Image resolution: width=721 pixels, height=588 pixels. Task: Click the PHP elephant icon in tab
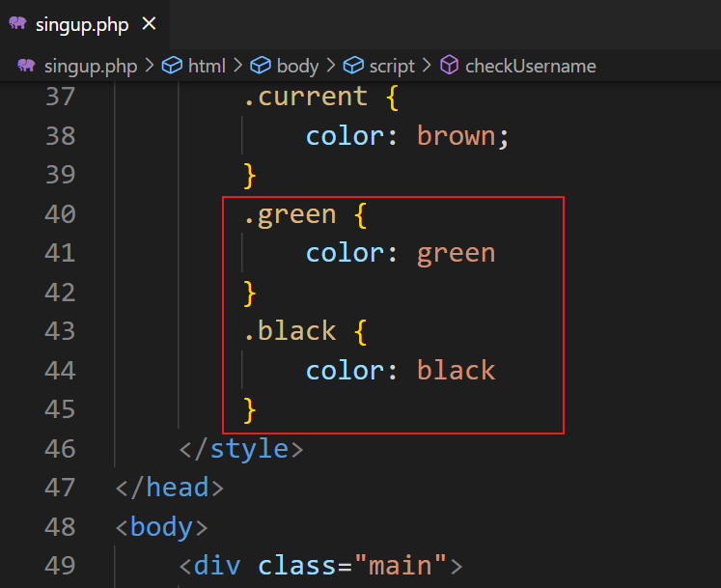click(x=18, y=23)
